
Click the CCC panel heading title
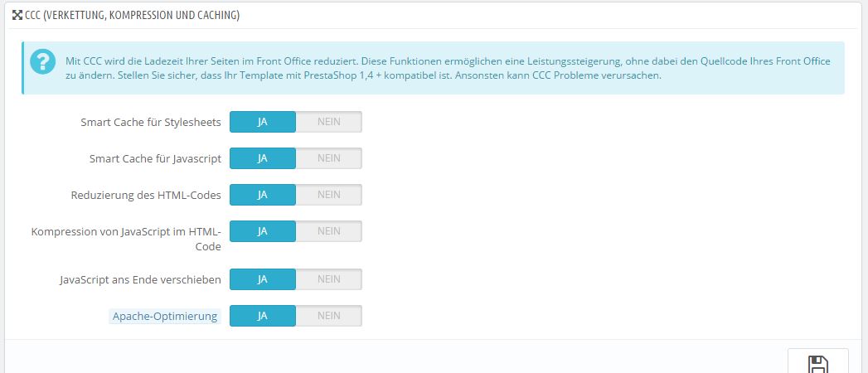[x=133, y=15]
